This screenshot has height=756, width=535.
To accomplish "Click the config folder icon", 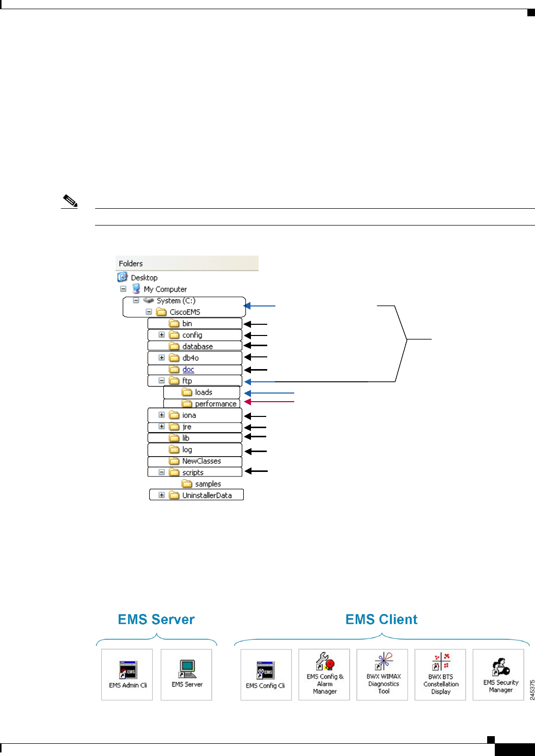I will point(174,335).
